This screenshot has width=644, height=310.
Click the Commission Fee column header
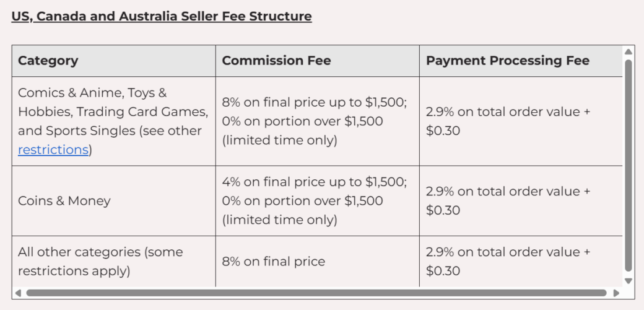(318, 61)
